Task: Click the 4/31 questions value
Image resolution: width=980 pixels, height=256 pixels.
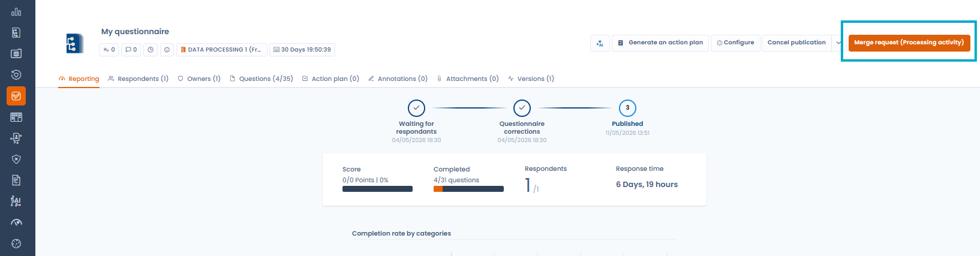Action: pyautogui.click(x=456, y=180)
